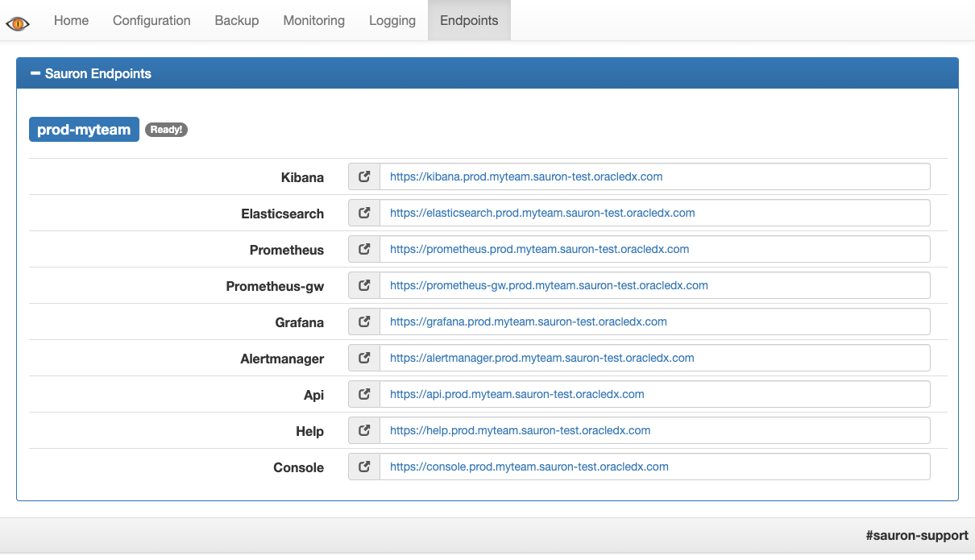Open Alertmanager via its launch icon
Screen dimensions: 975x560
(x=363, y=357)
